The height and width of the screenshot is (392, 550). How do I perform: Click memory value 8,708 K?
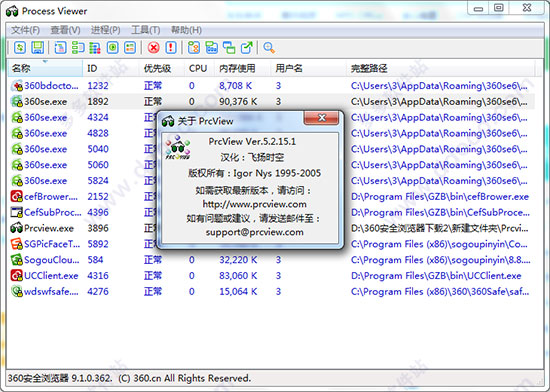(x=235, y=86)
